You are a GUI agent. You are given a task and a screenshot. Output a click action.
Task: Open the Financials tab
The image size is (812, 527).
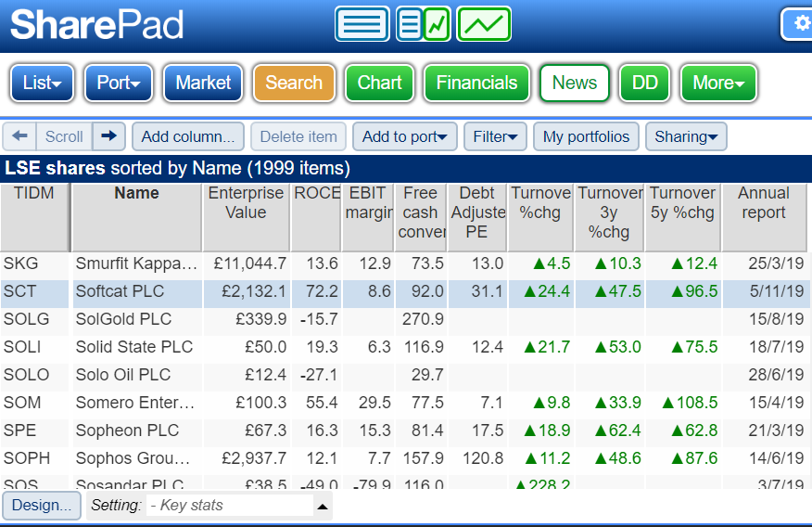point(476,83)
